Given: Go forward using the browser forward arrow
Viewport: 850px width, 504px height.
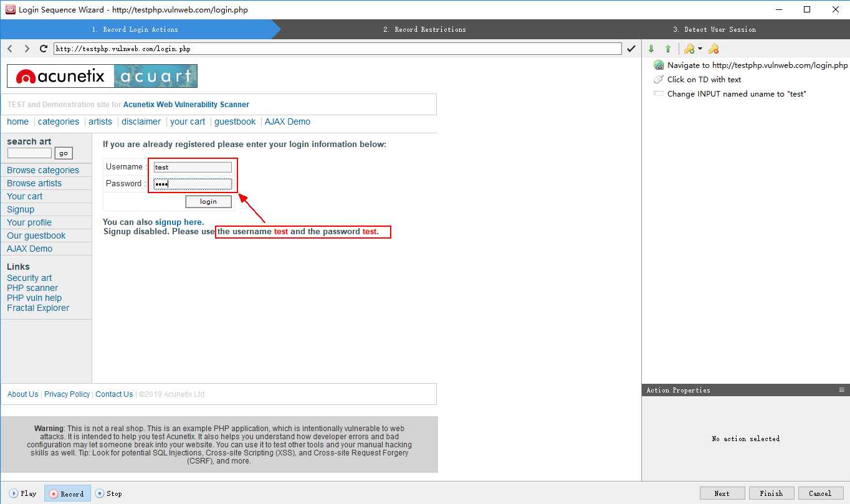Looking at the screenshot, I should [x=27, y=49].
